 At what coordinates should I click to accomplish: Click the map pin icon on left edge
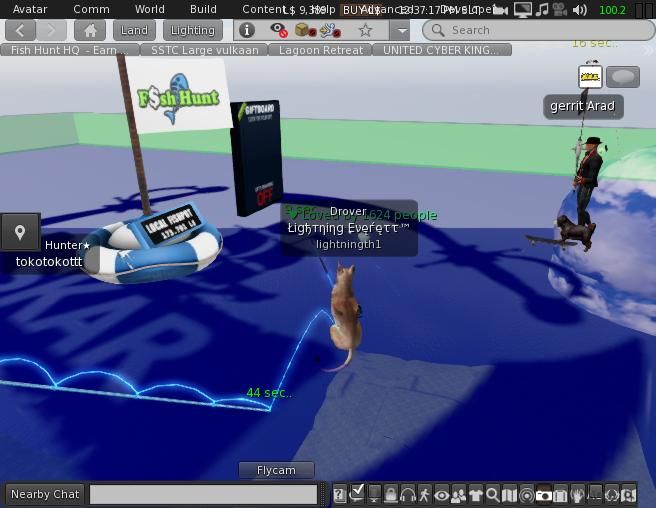pyautogui.click(x=20, y=232)
